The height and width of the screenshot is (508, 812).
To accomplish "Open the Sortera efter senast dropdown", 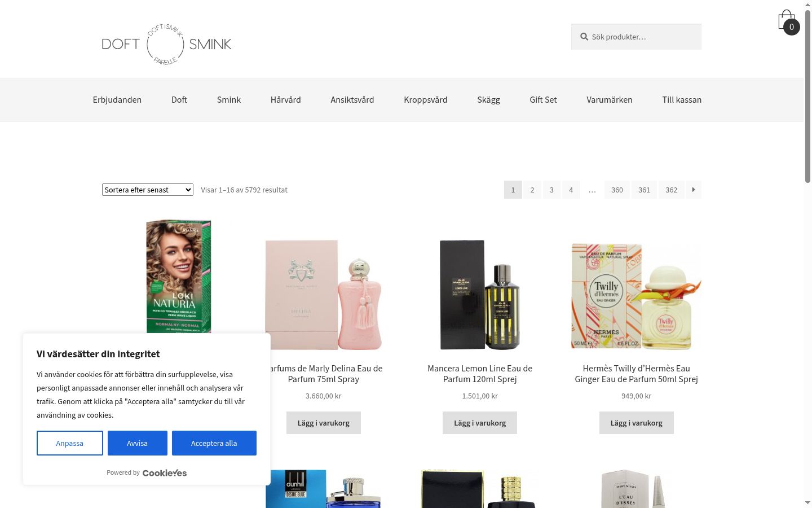I will point(148,190).
